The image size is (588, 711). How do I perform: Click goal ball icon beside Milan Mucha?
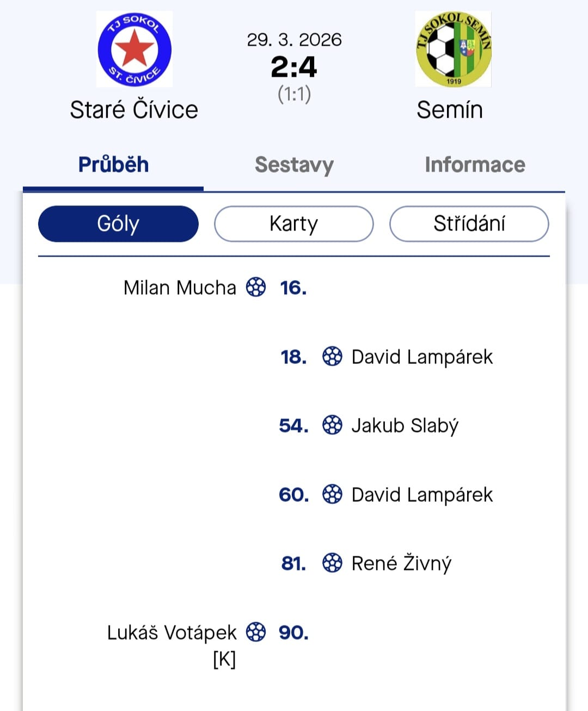(256, 287)
